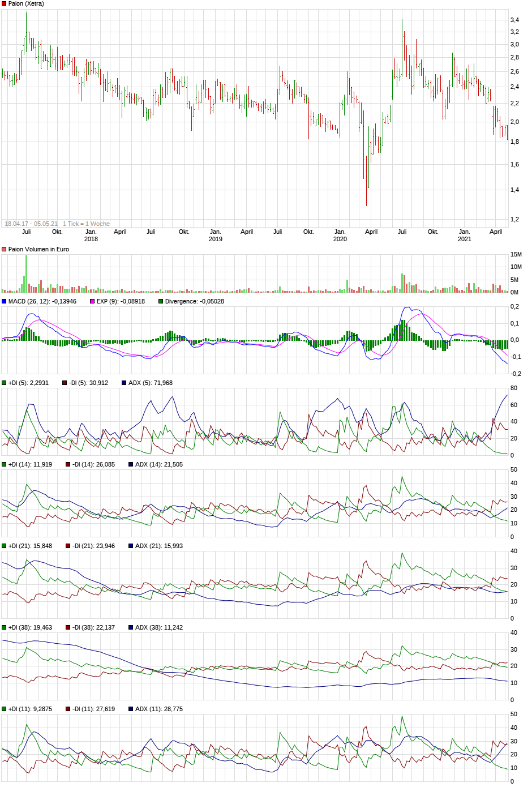The height and width of the screenshot is (787, 532).
Task: Click the '-DI (21): 23,946' label
Action: tap(93, 546)
